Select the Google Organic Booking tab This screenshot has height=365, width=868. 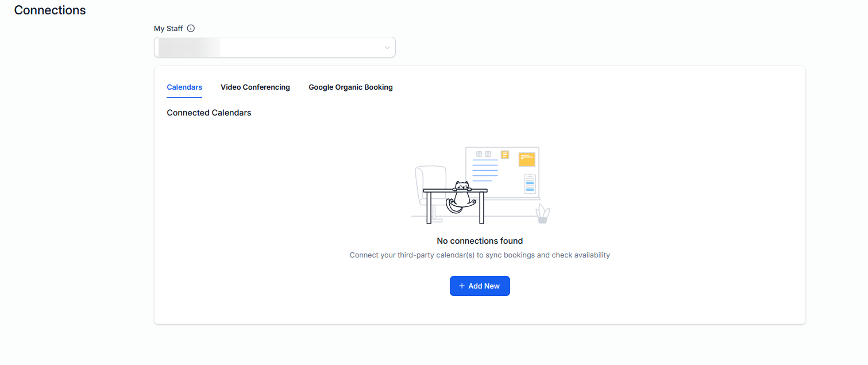[x=350, y=87]
